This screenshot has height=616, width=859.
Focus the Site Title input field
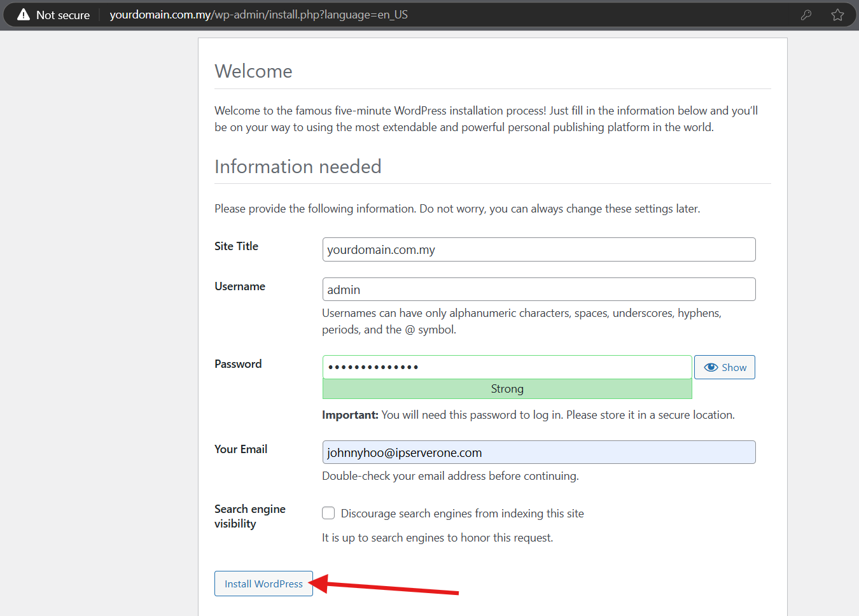(x=538, y=249)
